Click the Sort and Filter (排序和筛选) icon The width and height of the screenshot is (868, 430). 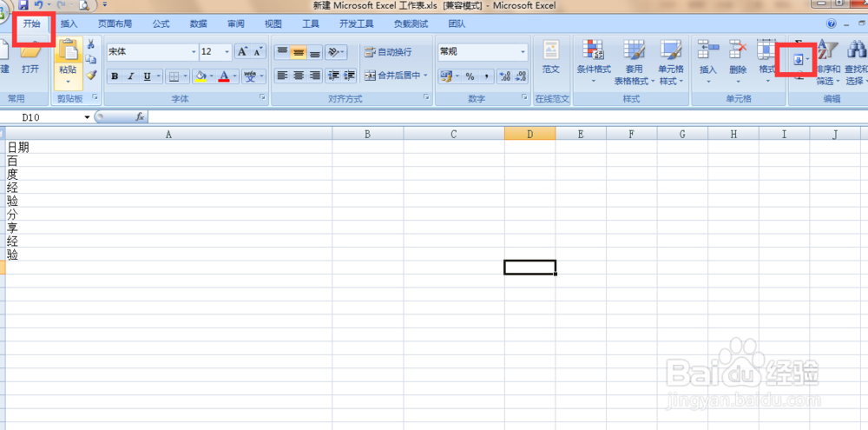pyautogui.click(x=827, y=51)
